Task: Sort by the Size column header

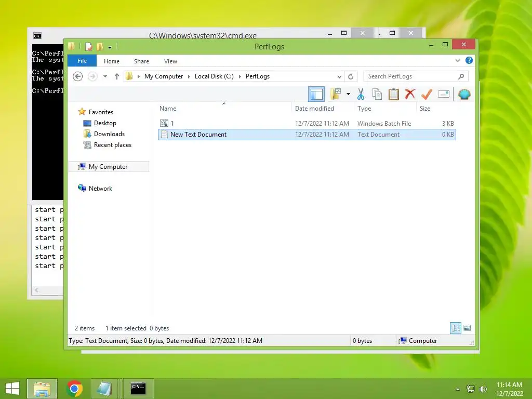Action: 437,109
